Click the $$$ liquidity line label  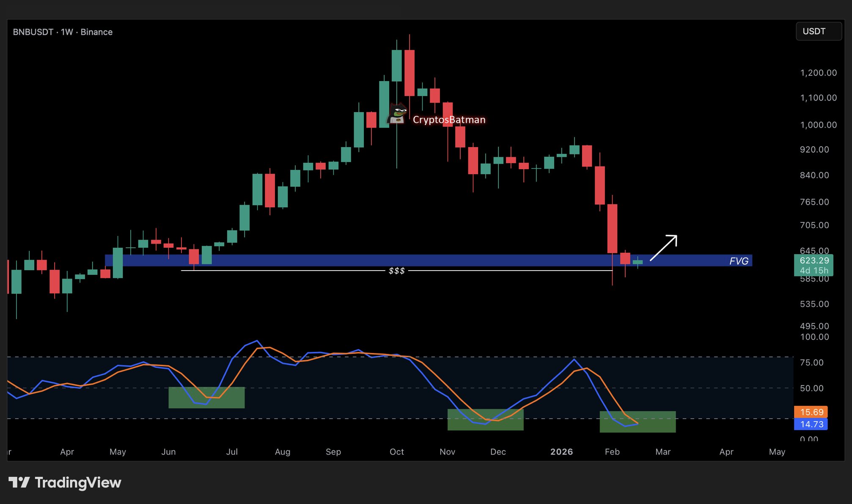[x=396, y=271]
